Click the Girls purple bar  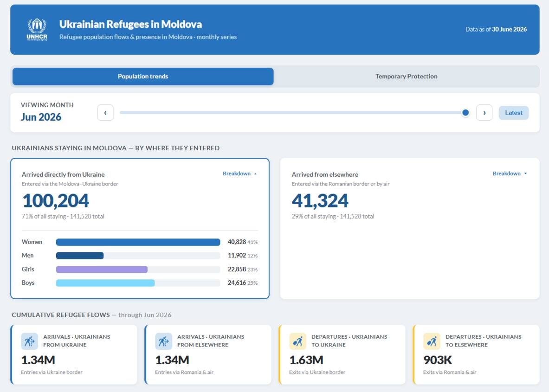(102, 270)
